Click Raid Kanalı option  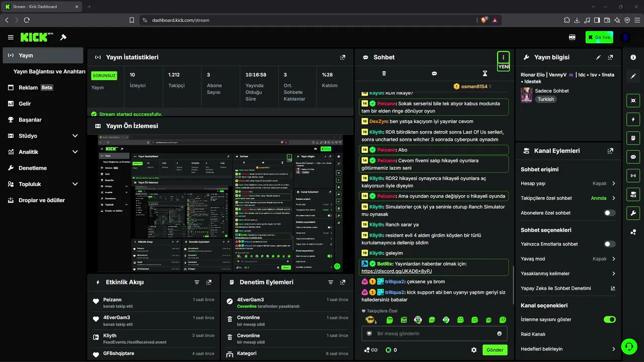(533, 334)
